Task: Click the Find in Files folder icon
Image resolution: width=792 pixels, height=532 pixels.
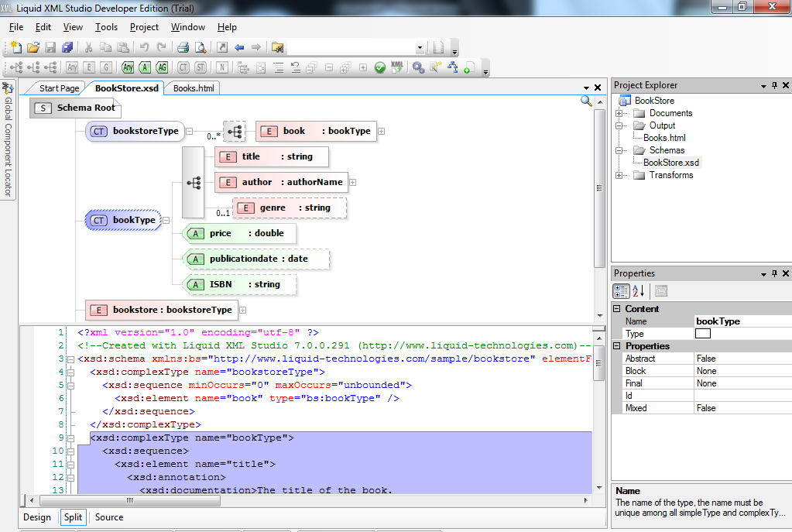Action: click(277, 47)
